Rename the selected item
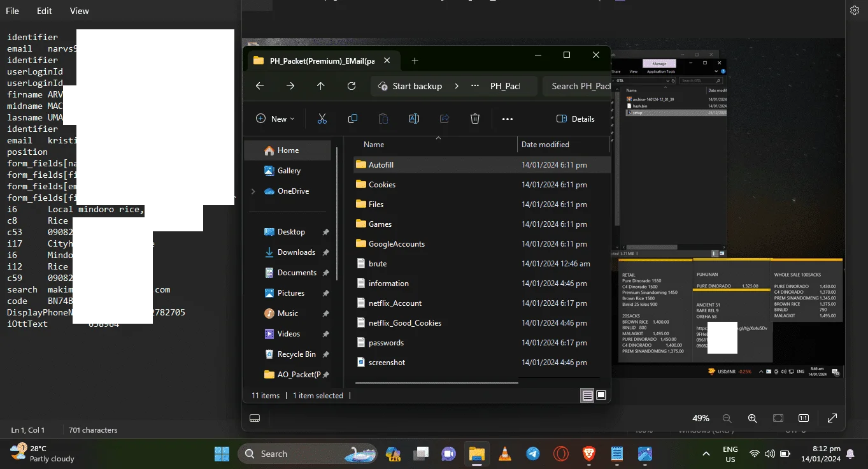868x469 pixels. [414, 119]
